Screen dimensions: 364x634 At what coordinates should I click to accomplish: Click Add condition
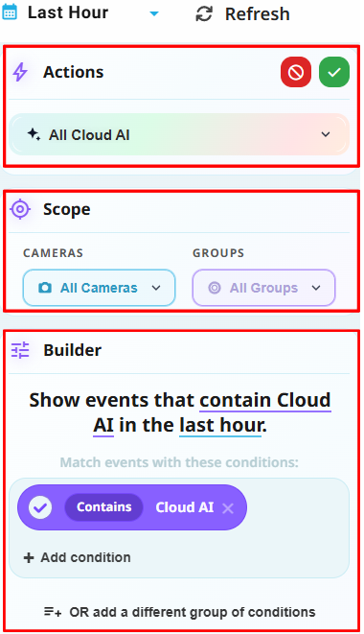[x=78, y=557]
